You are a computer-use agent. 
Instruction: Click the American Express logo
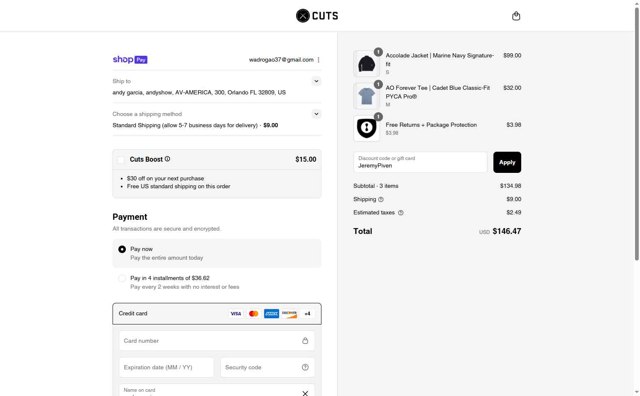(271, 314)
